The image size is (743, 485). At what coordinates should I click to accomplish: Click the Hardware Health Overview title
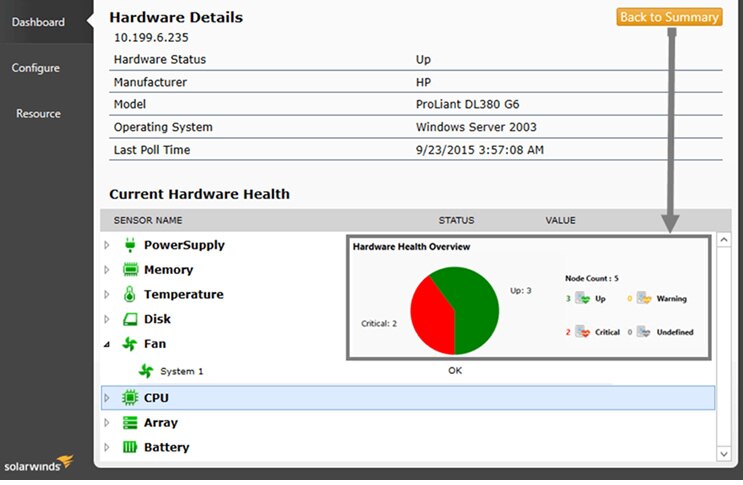pyautogui.click(x=411, y=246)
